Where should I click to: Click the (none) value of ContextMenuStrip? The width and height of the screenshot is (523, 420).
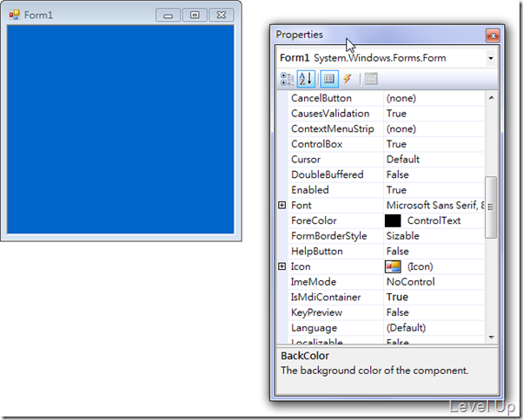click(401, 129)
